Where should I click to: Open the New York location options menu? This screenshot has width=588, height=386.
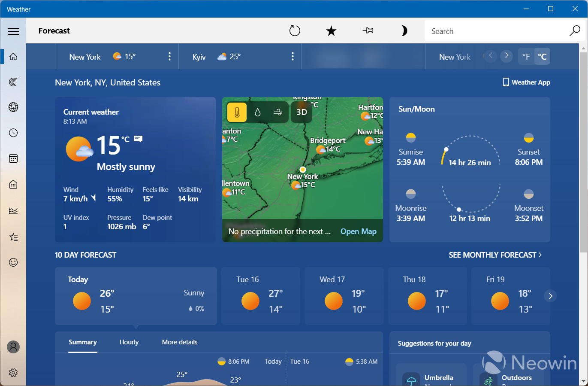click(x=169, y=57)
